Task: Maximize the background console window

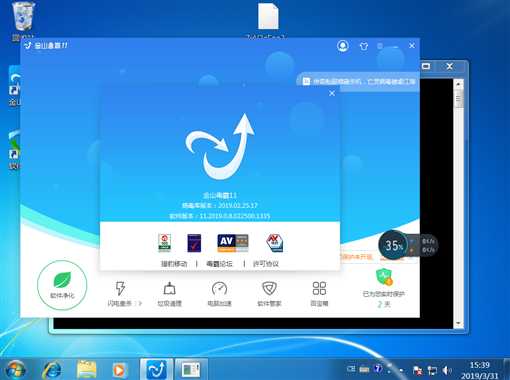Action: tap(426, 66)
